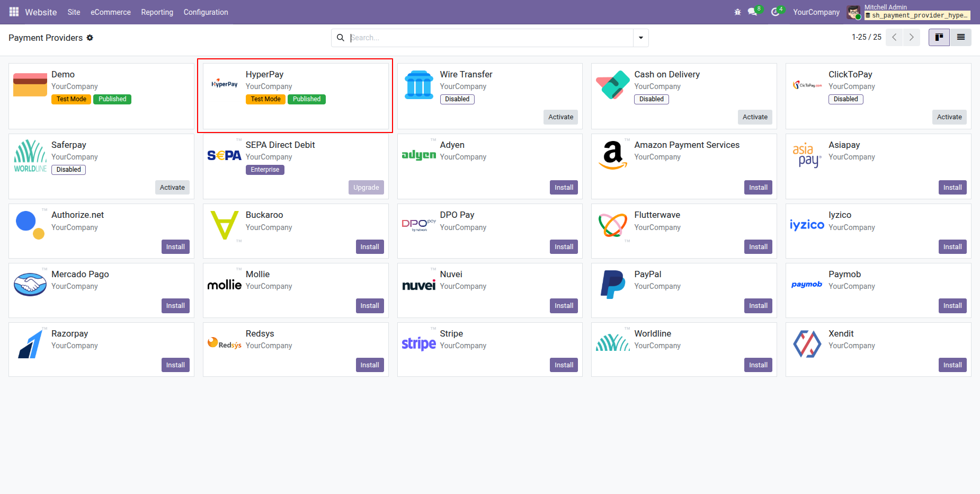Open the apps grid home menu

click(14, 12)
